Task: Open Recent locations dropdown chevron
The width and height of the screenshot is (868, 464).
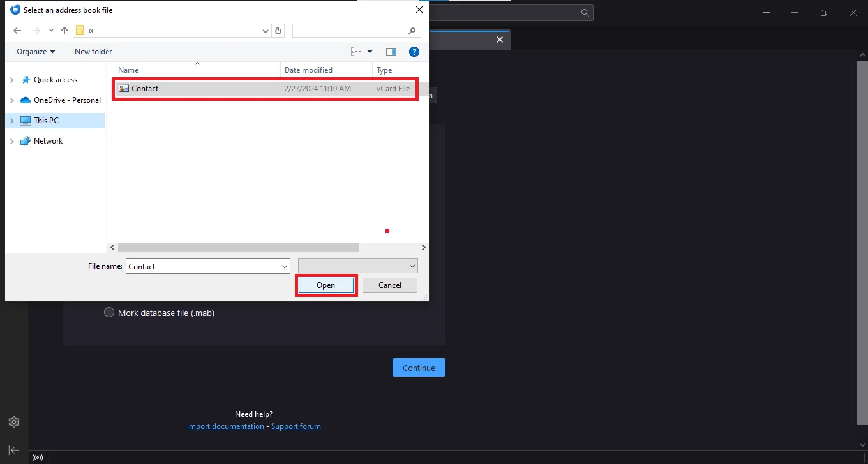Action: 52,31
